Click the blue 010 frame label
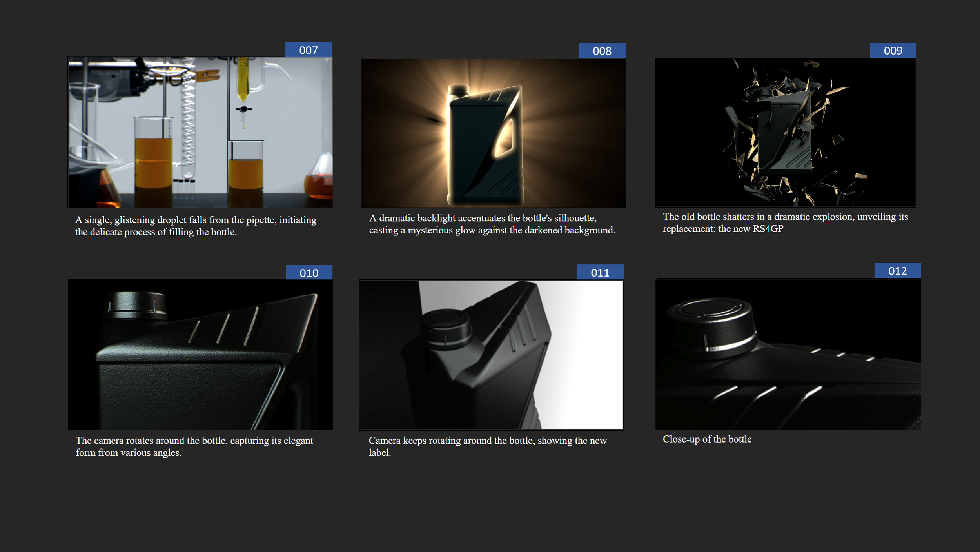Viewport: 980px width, 552px height. pyautogui.click(x=309, y=273)
